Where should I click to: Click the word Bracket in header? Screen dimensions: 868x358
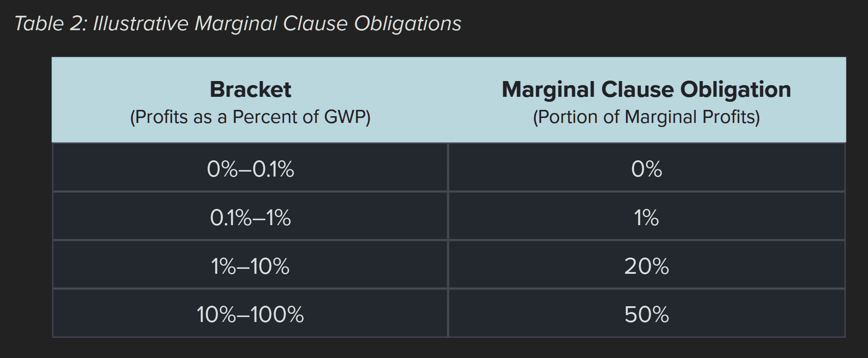click(x=250, y=89)
